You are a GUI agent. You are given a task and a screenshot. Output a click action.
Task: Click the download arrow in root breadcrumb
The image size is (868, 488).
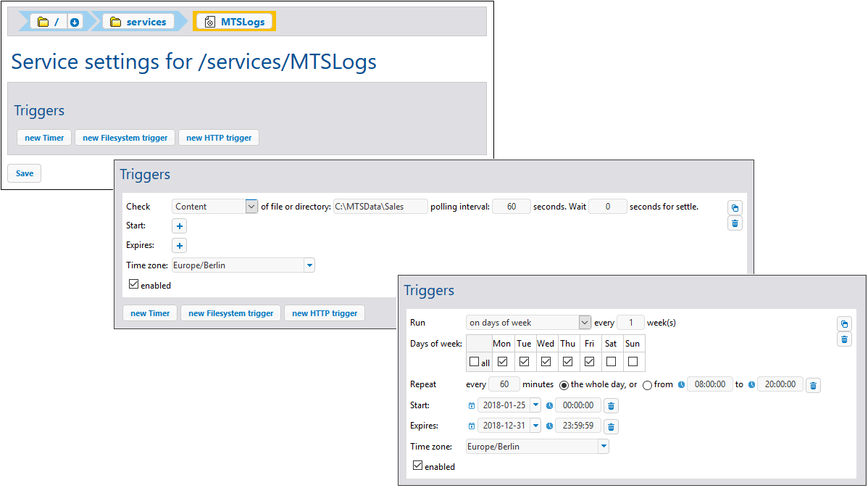(75, 22)
